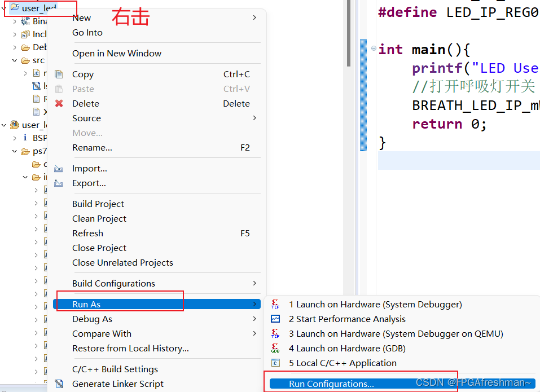Open the Debug As submenu
This screenshot has width=540, height=392.
pyautogui.click(x=157, y=319)
